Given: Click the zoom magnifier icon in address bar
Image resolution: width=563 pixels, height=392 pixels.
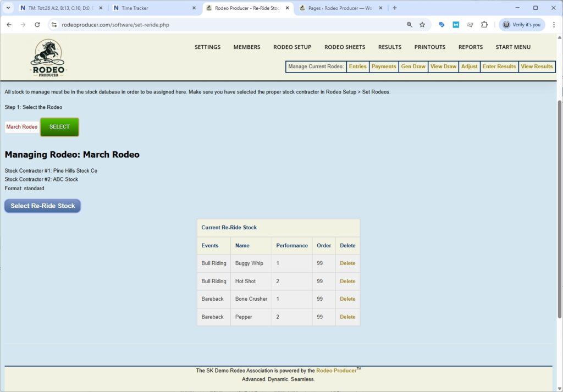Looking at the screenshot, I should tap(409, 25).
